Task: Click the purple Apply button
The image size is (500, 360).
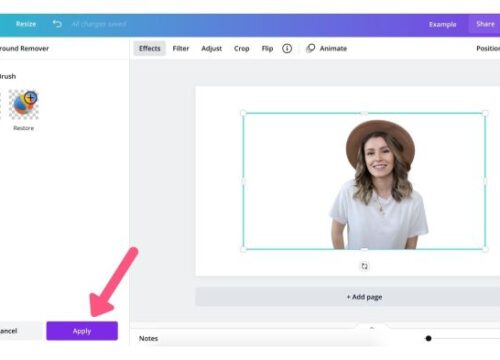Action: pyautogui.click(x=82, y=331)
